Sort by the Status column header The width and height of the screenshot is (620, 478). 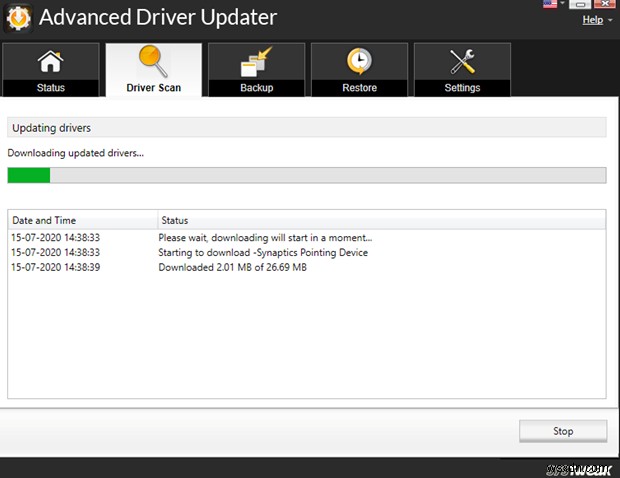coord(382,220)
